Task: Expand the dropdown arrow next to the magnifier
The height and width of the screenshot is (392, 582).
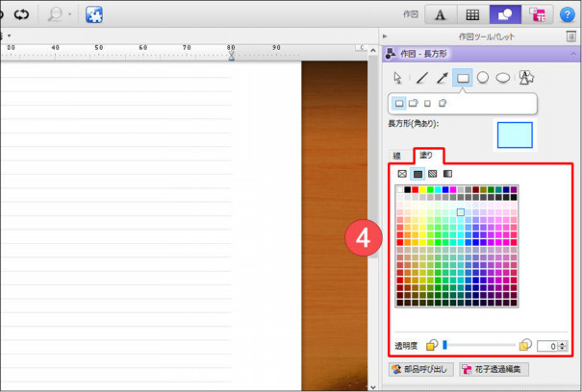Action: pyautogui.click(x=70, y=14)
